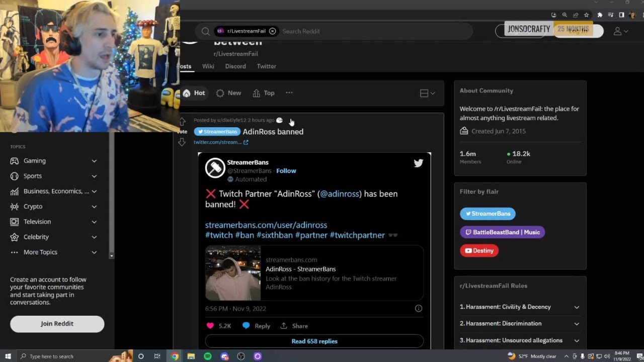The width and height of the screenshot is (644, 362).
Task: Open the user account dropdown
Action: pyautogui.click(x=621, y=31)
